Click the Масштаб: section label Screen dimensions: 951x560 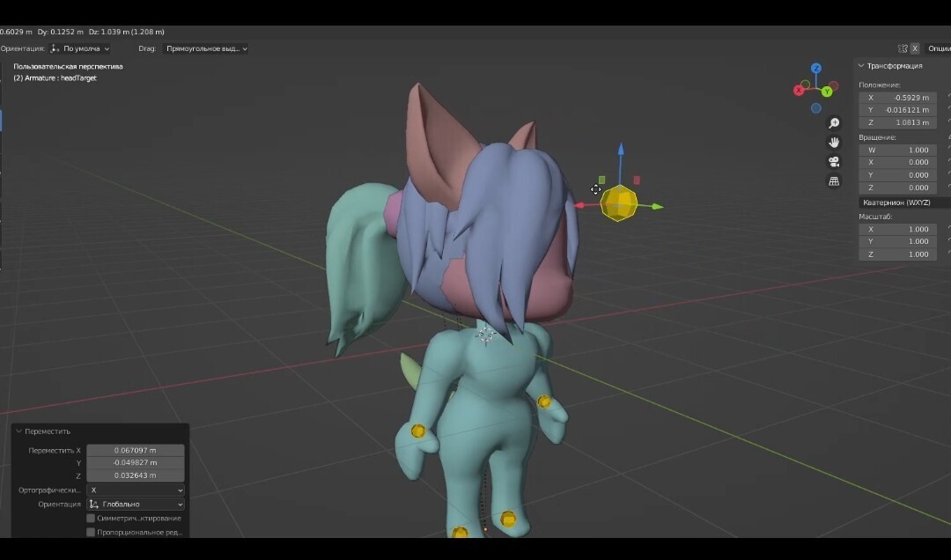[x=875, y=217]
